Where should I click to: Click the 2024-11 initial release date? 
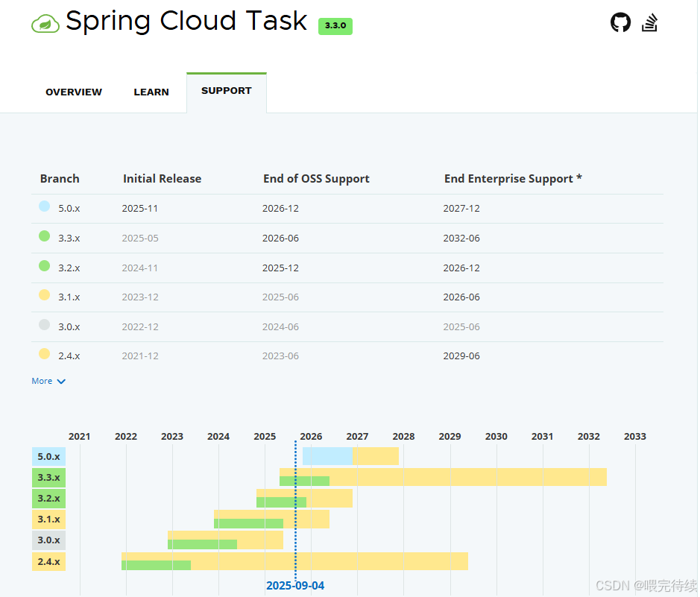tap(140, 268)
